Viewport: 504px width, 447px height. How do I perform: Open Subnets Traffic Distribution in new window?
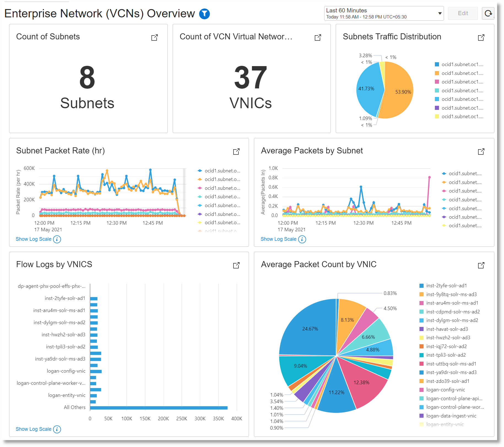481,38
